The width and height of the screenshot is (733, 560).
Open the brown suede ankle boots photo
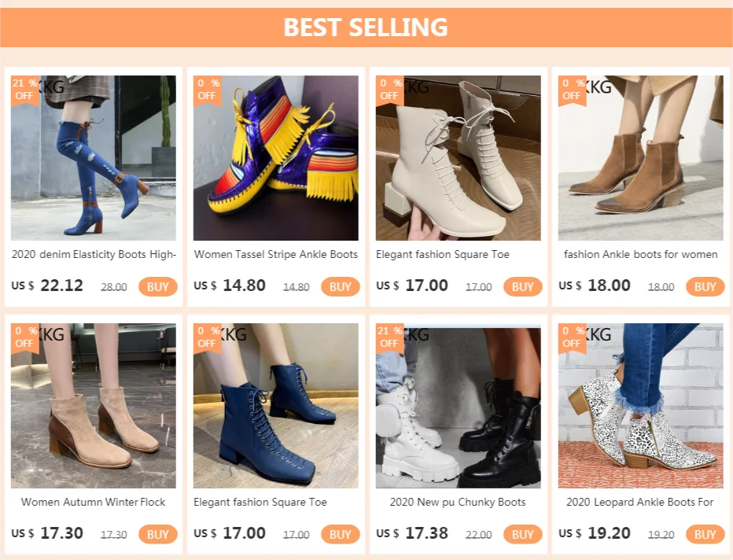(640, 158)
